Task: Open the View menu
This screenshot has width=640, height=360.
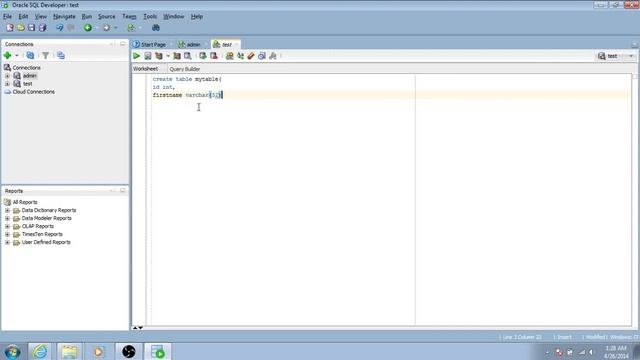Action: tap(40, 17)
